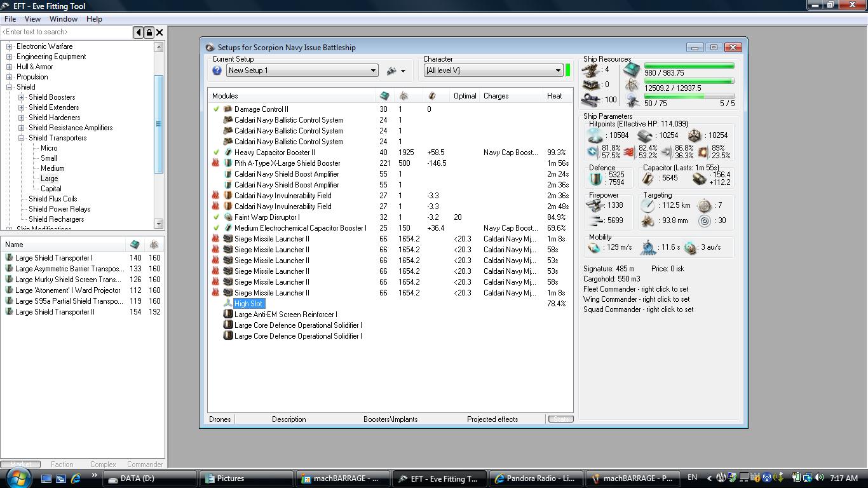The width and height of the screenshot is (868, 488).
Task: Open the Pictures window from the taskbar
Action: coord(247,478)
